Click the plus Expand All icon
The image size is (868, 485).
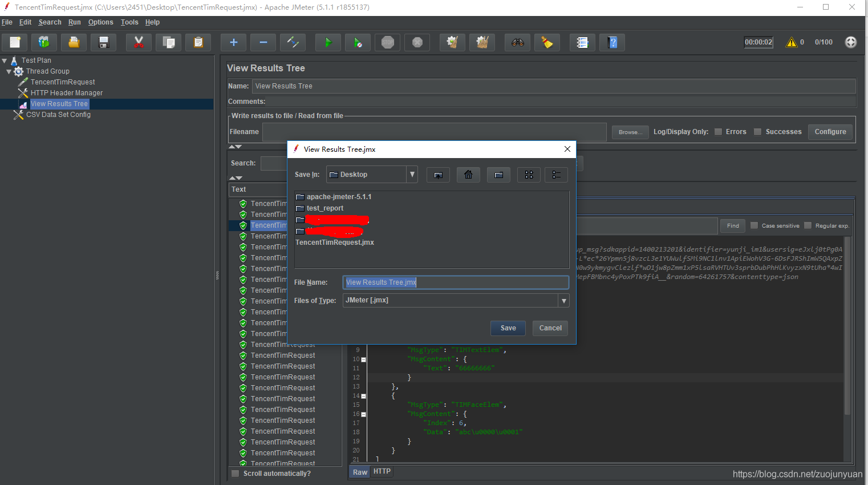click(233, 42)
